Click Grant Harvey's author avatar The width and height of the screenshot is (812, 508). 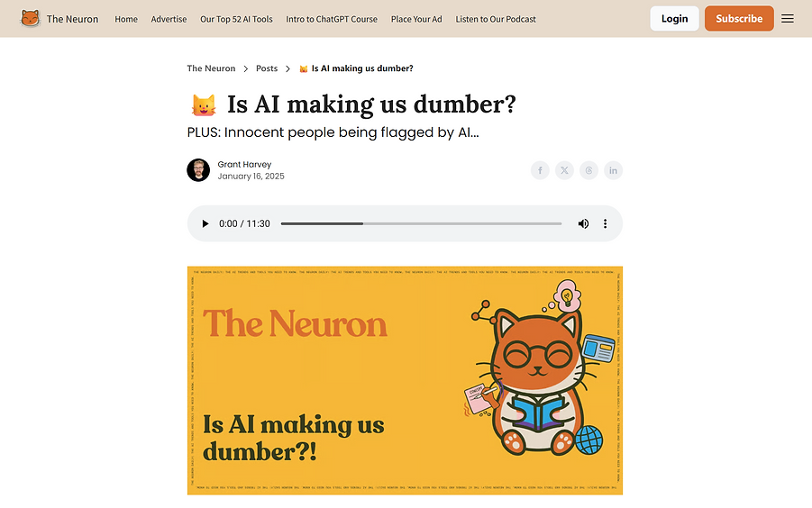pyautogui.click(x=198, y=170)
